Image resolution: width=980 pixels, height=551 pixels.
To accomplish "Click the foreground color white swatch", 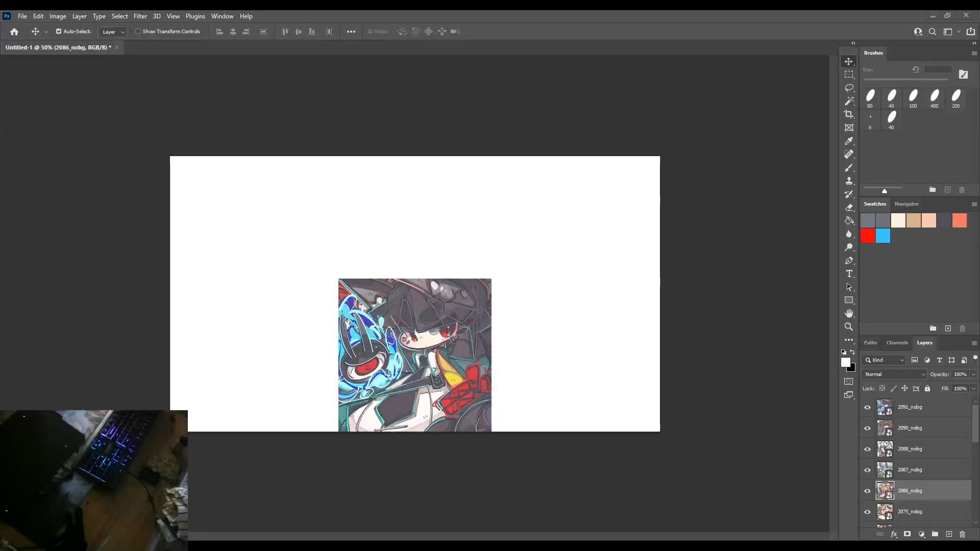I will click(x=845, y=362).
